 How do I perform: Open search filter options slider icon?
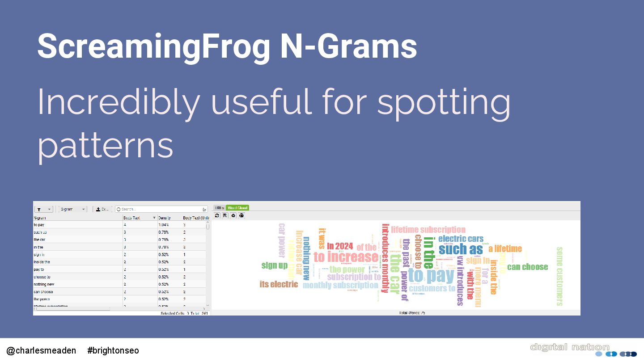204,209
